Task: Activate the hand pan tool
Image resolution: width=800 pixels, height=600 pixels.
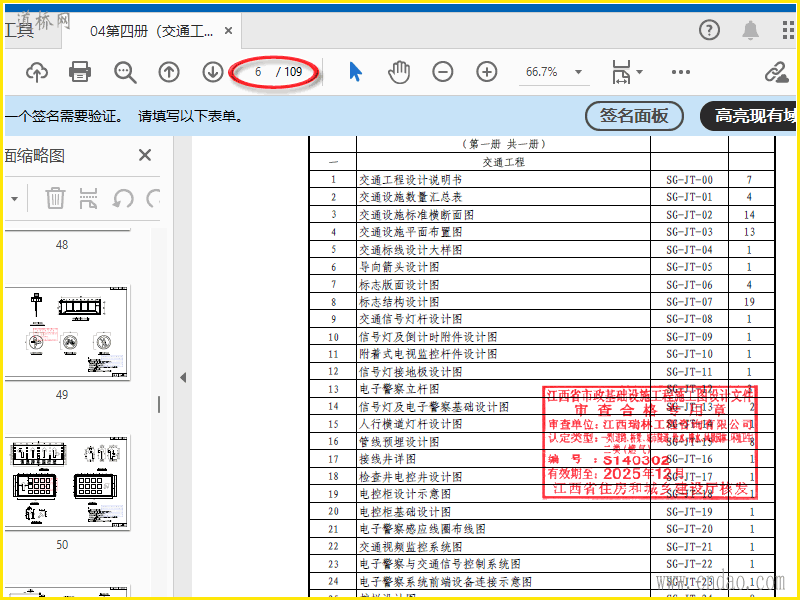Action: coord(399,72)
